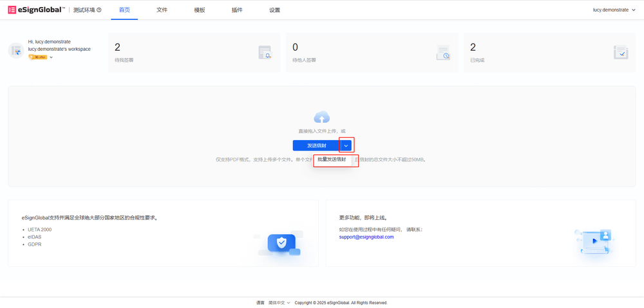Click the workspace avatar icon

[16, 50]
